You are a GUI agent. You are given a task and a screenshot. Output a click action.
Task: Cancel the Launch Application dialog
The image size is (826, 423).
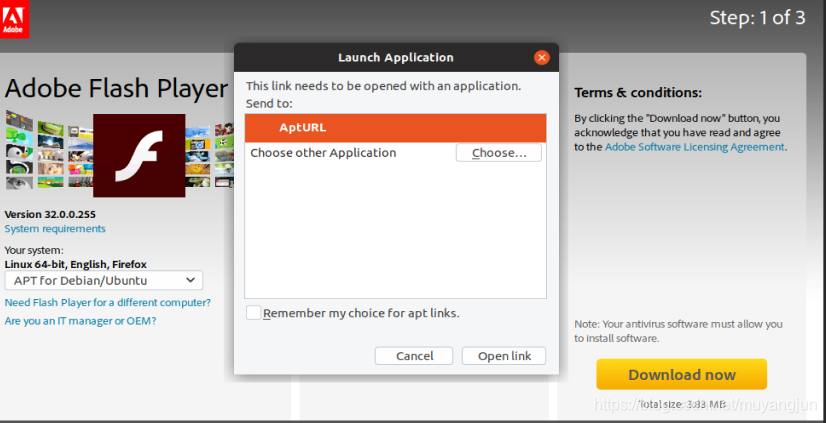414,356
